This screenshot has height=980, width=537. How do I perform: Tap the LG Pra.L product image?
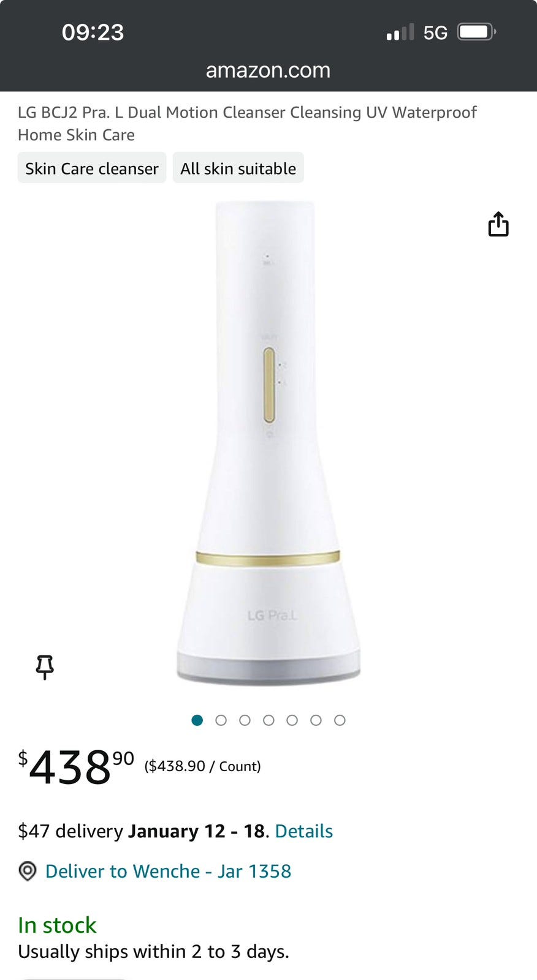268,442
